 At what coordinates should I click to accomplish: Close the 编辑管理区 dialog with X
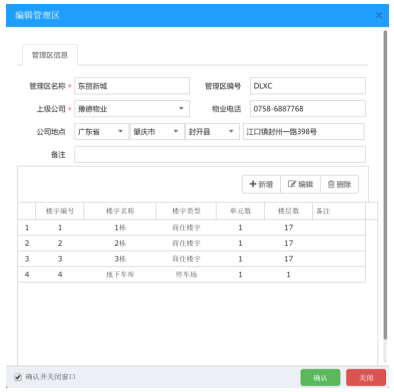pyautogui.click(x=379, y=15)
